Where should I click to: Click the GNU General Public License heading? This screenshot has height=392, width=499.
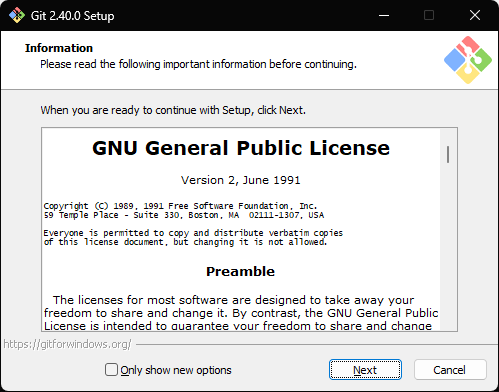pyautogui.click(x=241, y=148)
